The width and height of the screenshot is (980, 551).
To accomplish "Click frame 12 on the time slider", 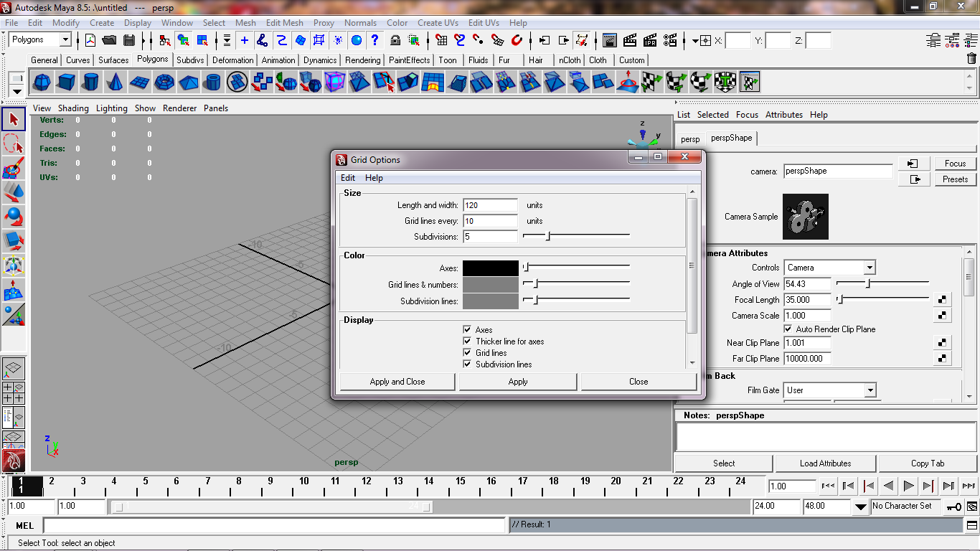I will point(366,482).
